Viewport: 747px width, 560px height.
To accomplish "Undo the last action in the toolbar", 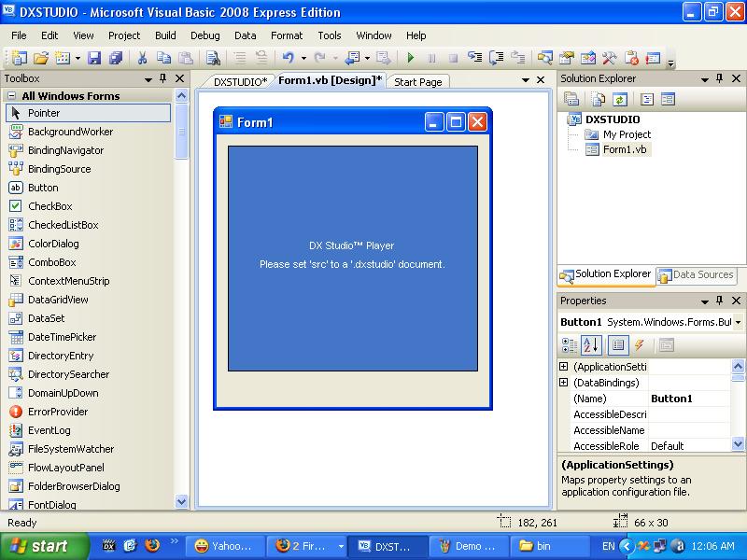I will [x=288, y=58].
